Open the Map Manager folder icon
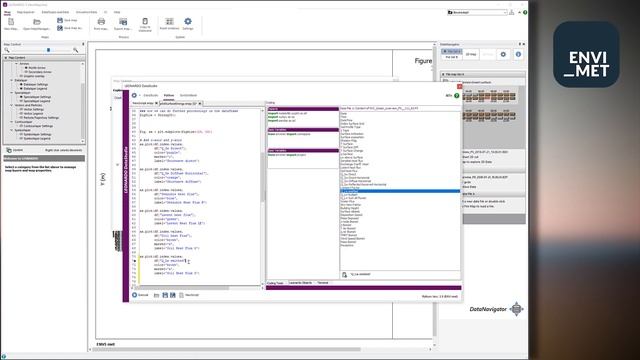Viewport: 640px width, 360px height. (x=37, y=22)
